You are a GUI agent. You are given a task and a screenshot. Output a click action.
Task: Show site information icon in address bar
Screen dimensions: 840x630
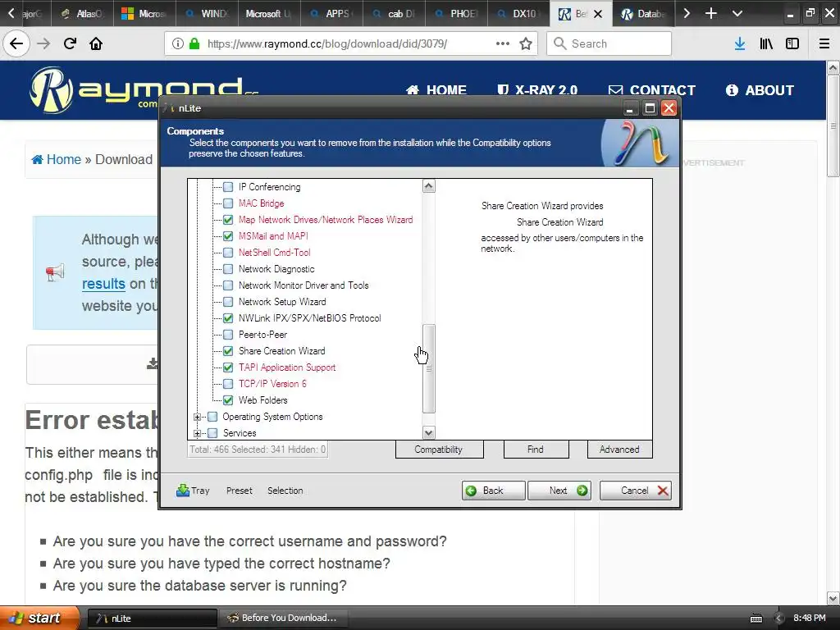tap(177, 43)
